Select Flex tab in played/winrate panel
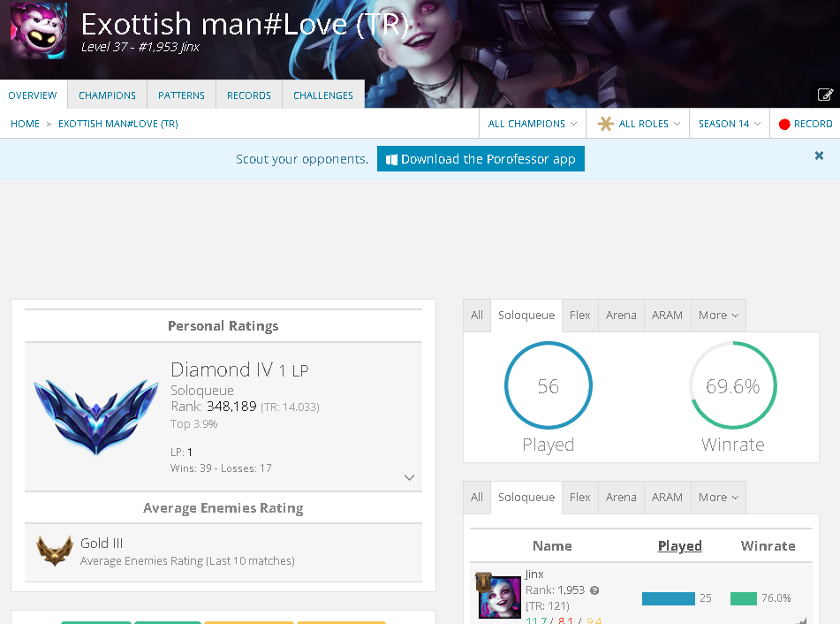Image resolution: width=840 pixels, height=624 pixels. click(x=579, y=316)
